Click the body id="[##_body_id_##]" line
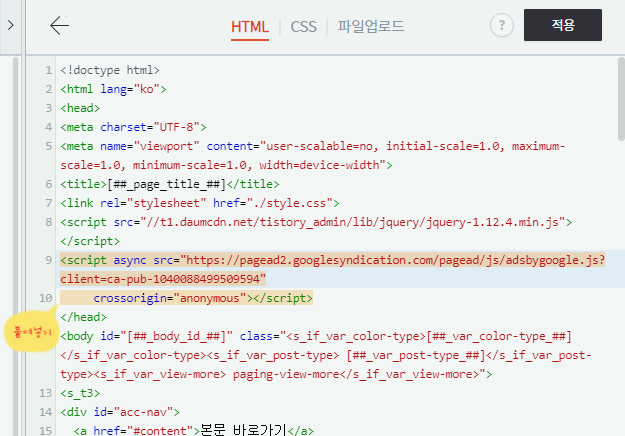The image size is (625, 436). tap(316, 336)
